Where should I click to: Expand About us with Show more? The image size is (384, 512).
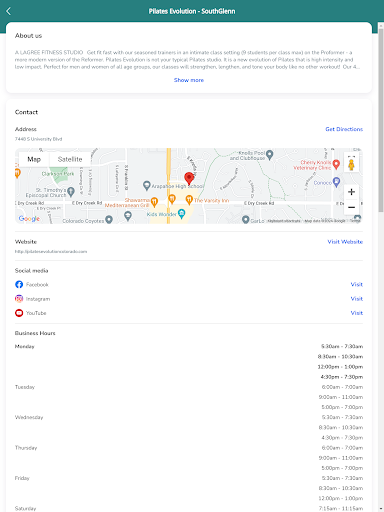(x=189, y=80)
